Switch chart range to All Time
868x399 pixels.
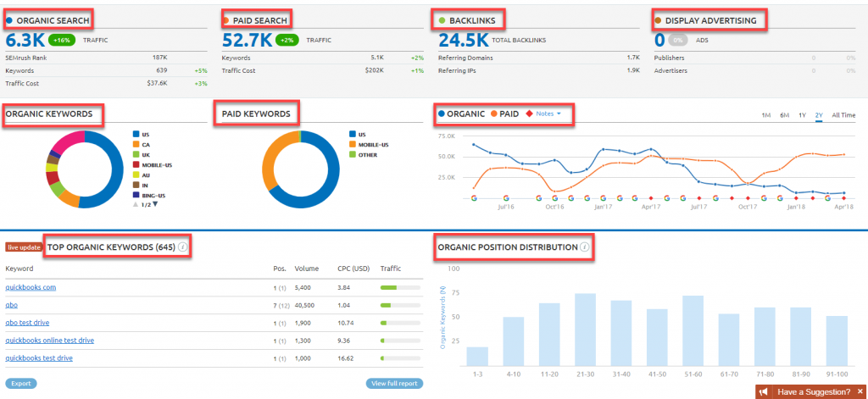point(843,114)
